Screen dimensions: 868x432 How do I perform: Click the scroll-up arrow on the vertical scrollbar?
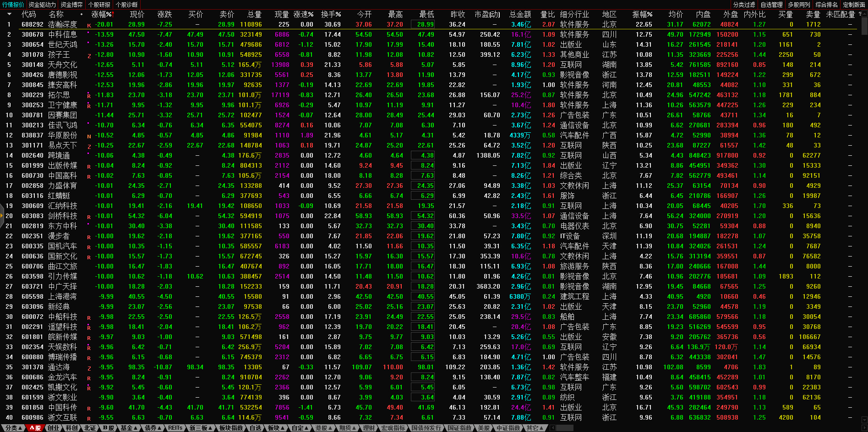tap(864, 13)
